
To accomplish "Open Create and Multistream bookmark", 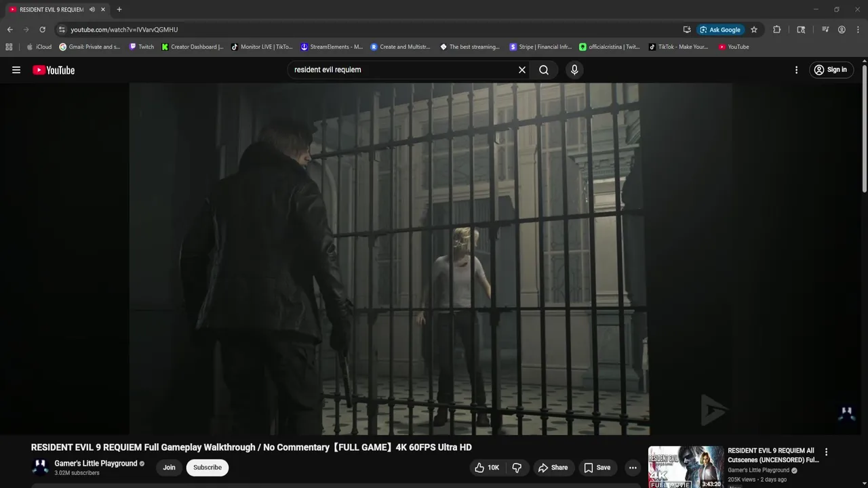I will (x=400, y=47).
